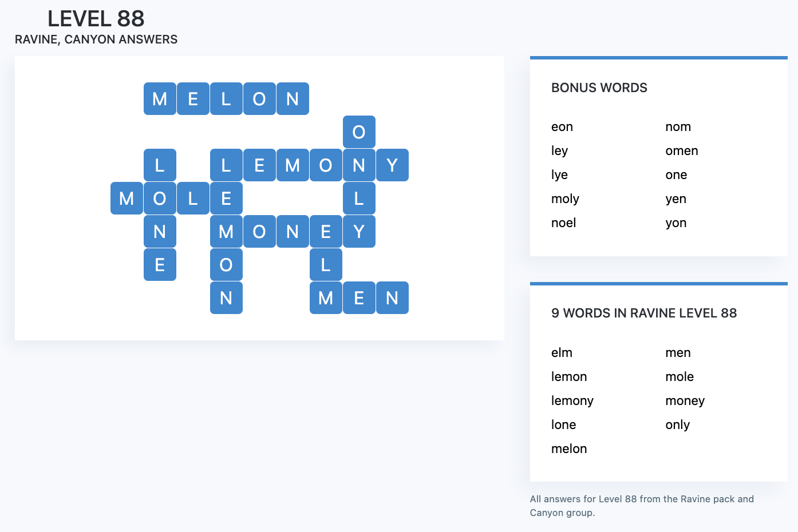Screen dimensions: 798x532
Task: Click the footer text about Level 88 answers
Action: 641,506
